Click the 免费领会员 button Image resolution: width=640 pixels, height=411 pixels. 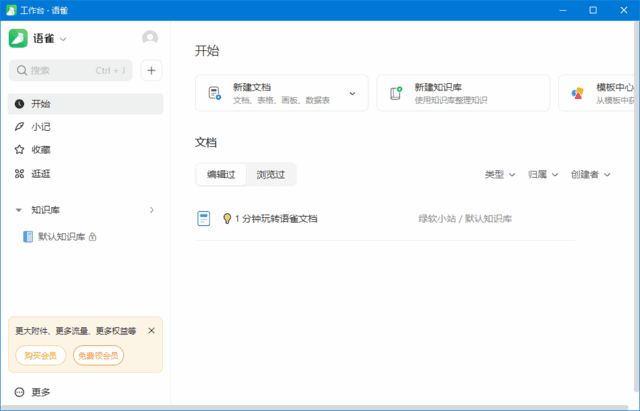tap(98, 355)
